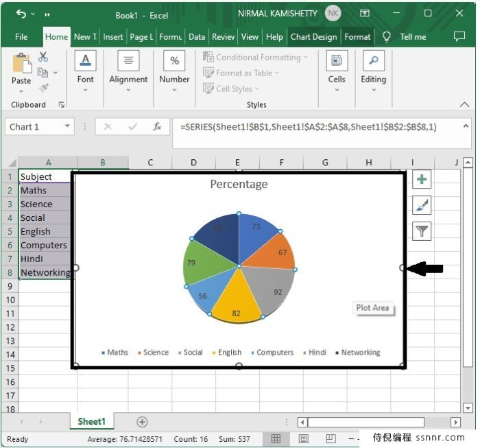Open Ribbon Display Options icon

click(x=364, y=13)
